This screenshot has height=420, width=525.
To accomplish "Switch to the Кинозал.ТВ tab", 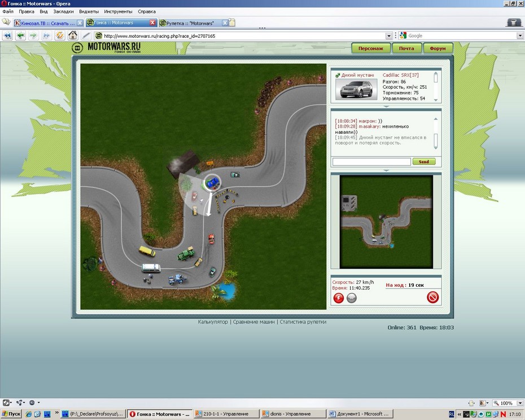I will tap(48, 23).
